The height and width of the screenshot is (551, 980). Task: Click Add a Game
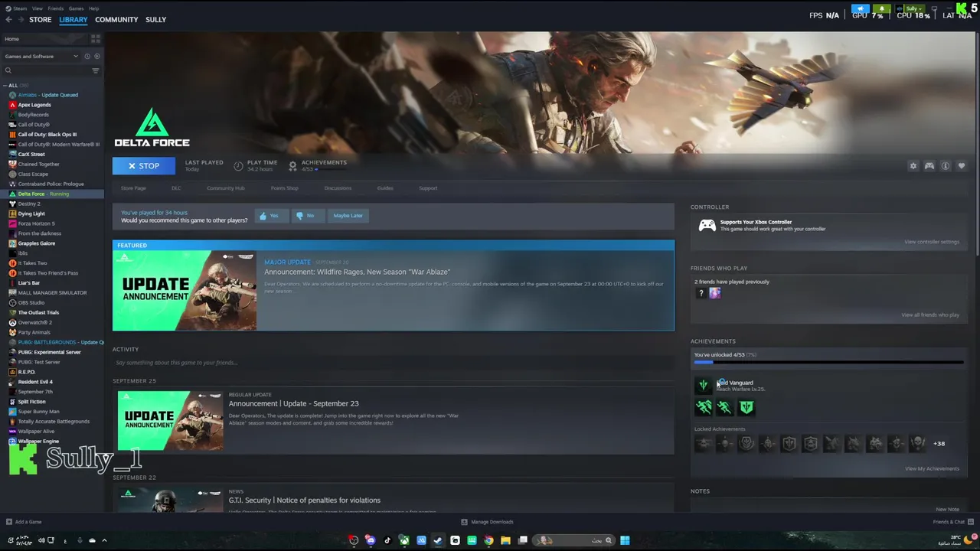pyautogui.click(x=23, y=522)
